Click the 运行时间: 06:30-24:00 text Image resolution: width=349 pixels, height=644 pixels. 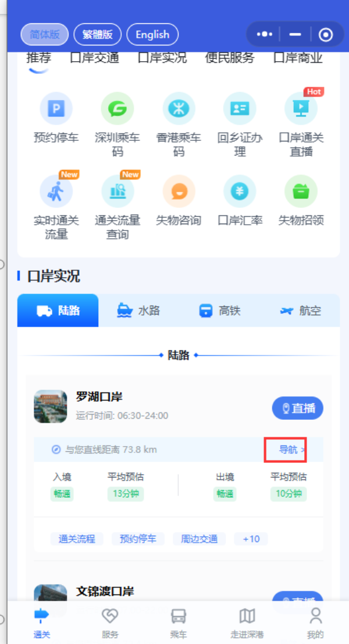(x=122, y=416)
